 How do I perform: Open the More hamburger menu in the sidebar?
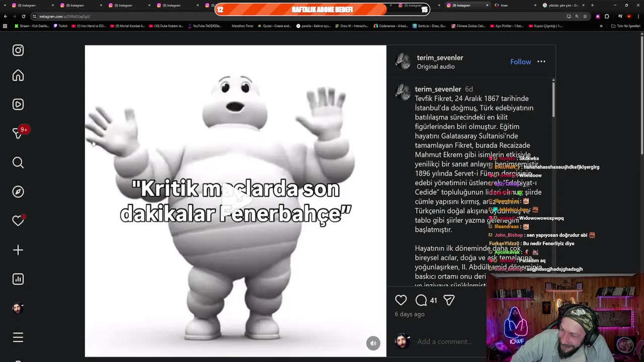(18, 337)
